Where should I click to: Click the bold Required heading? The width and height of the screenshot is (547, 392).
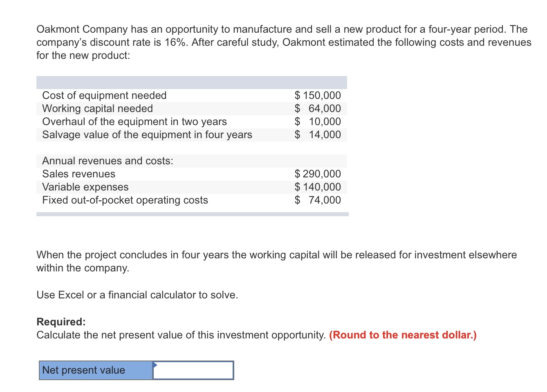[61, 322]
